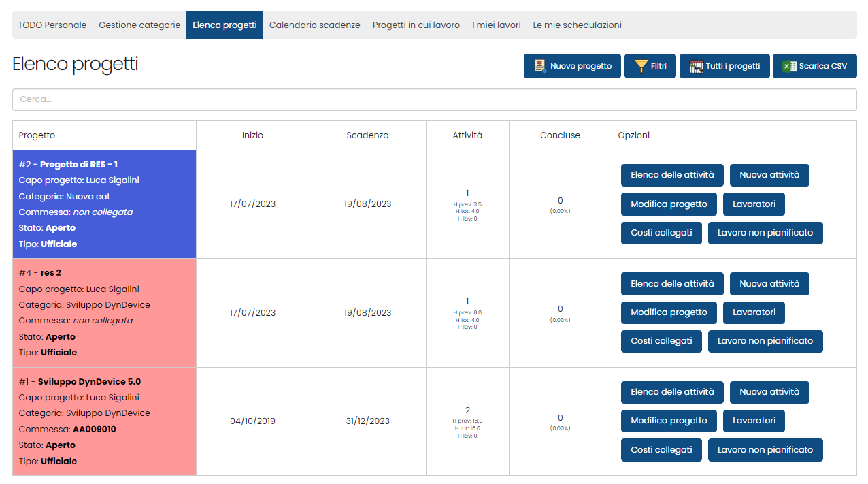This screenshot has height=484, width=868.
Task: Open Elenco delle attività for Progetto di RES - 1
Action: (x=672, y=175)
